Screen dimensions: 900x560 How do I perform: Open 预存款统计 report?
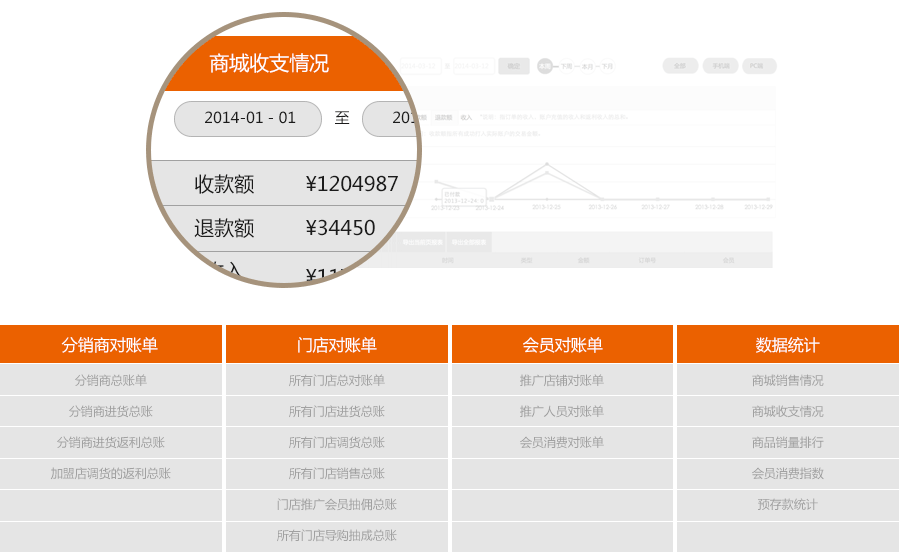pyautogui.click(x=787, y=504)
